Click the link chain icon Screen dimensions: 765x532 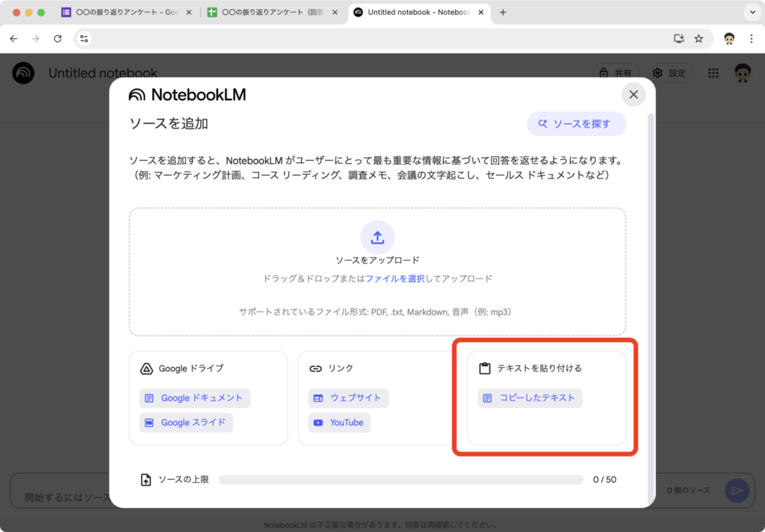click(316, 368)
